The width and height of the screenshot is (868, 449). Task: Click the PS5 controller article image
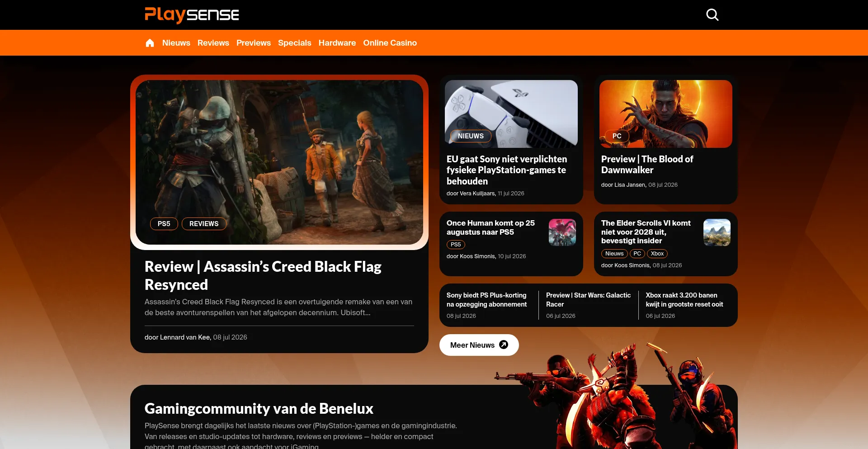tap(511, 114)
